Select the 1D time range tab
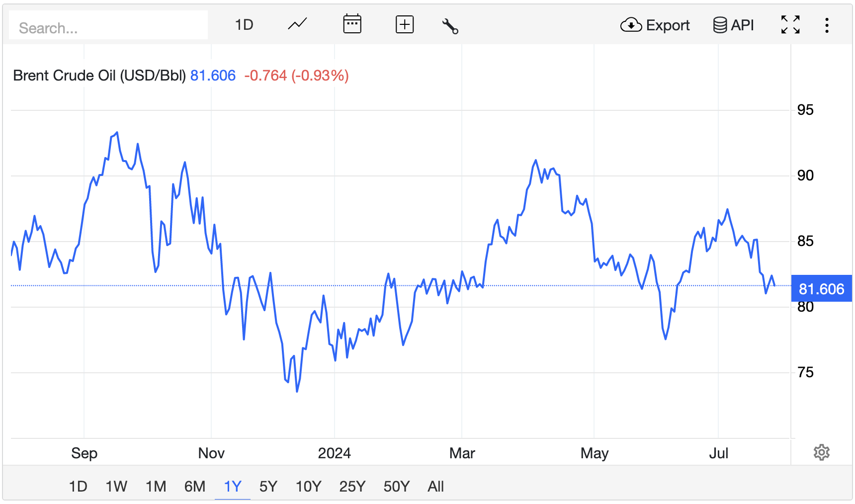855x504 pixels. pyautogui.click(x=78, y=486)
